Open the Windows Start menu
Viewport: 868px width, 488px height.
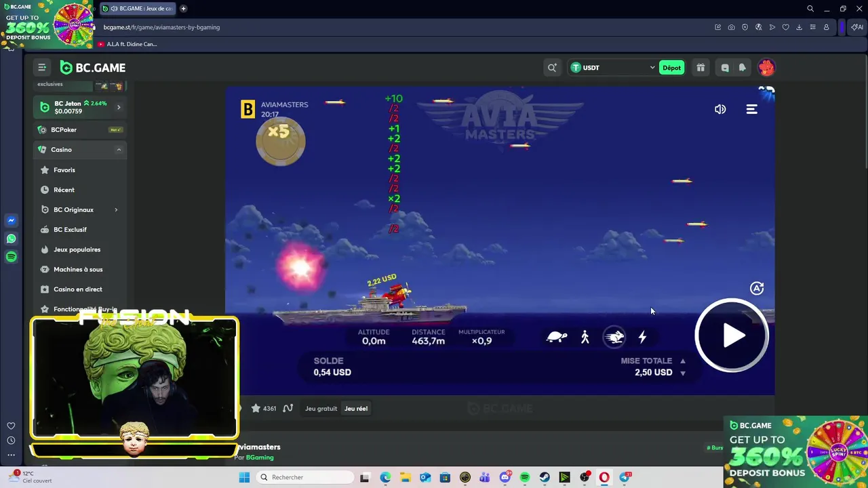[x=244, y=477]
